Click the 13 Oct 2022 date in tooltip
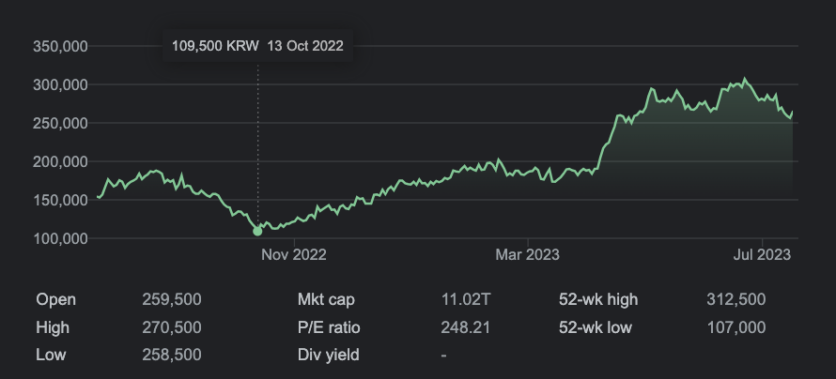 tap(305, 46)
